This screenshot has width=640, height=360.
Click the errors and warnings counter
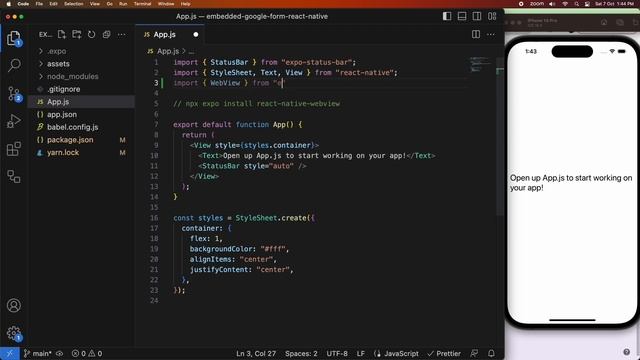(x=87, y=353)
